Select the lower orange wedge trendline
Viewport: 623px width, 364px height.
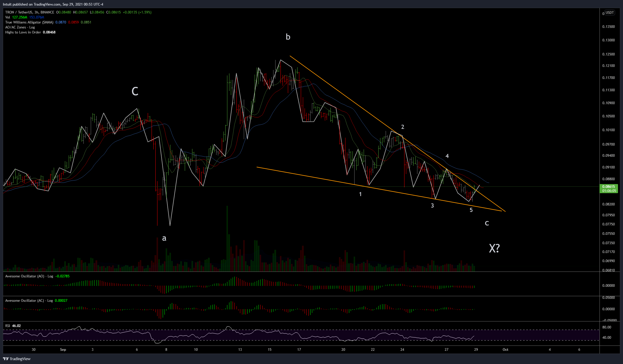click(379, 189)
